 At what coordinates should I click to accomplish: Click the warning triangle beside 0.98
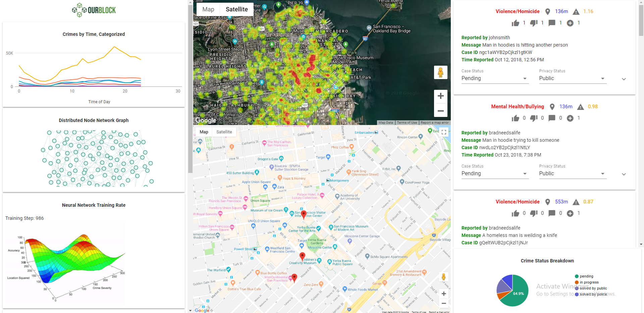pos(580,107)
